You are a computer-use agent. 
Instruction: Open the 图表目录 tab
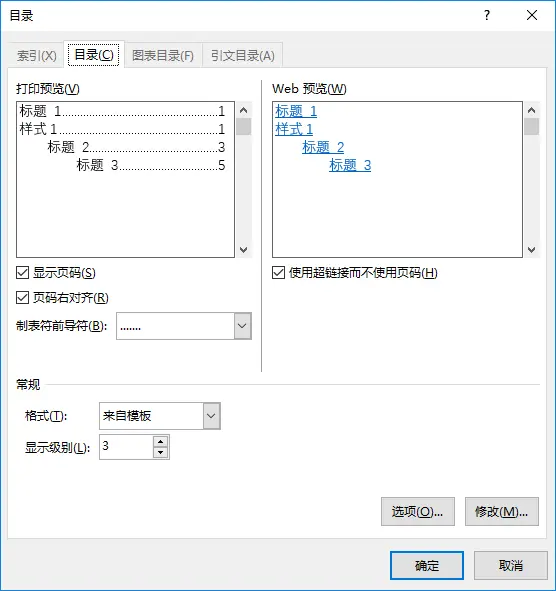163,56
